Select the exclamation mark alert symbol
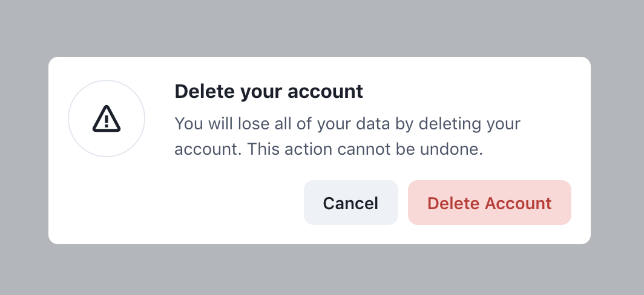The width and height of the screenshot is (644, 295). [107, 118]
